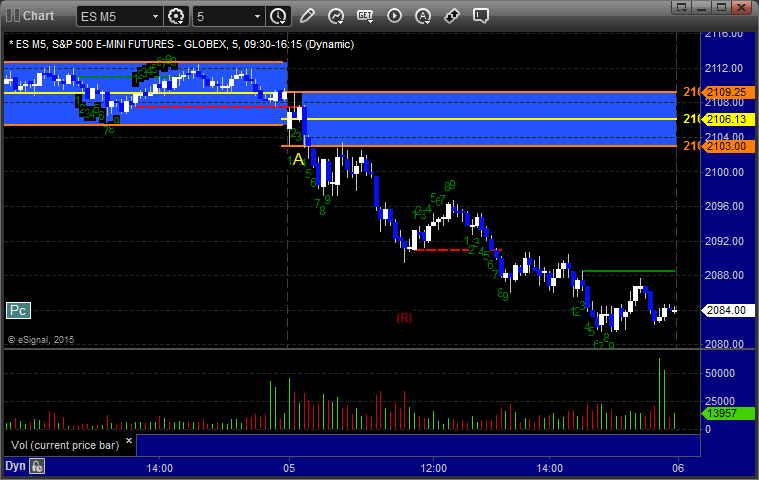Select the pencil drawing tool
Screen dimensions: 759x480
click(307, 16)
